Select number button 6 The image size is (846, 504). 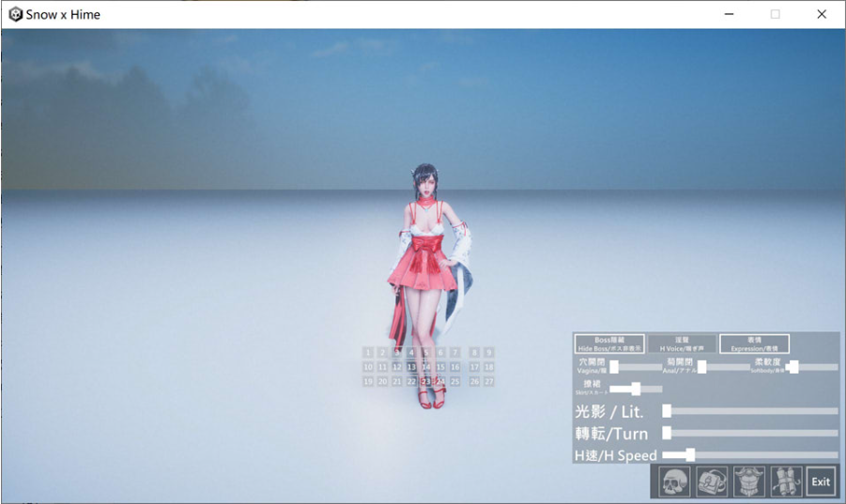[x=440, y=353]
